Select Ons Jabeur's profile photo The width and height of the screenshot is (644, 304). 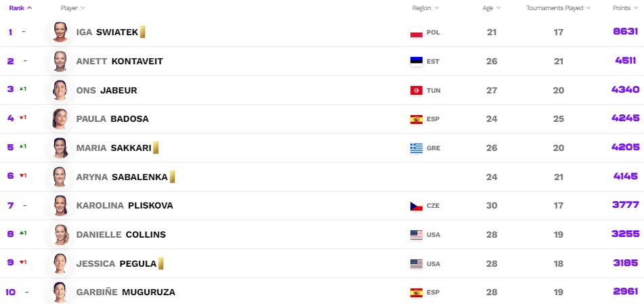click(x=60, y=90)
